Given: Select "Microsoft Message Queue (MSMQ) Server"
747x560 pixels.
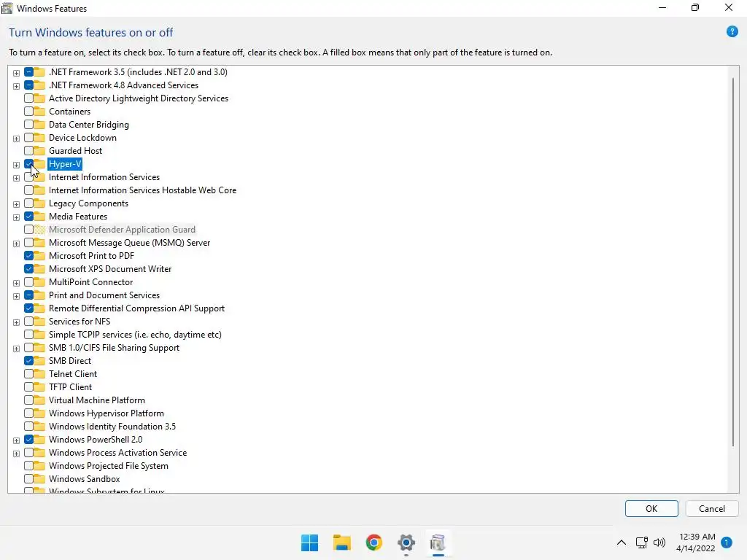Looking at the screenshot, I should click(129, 243).
